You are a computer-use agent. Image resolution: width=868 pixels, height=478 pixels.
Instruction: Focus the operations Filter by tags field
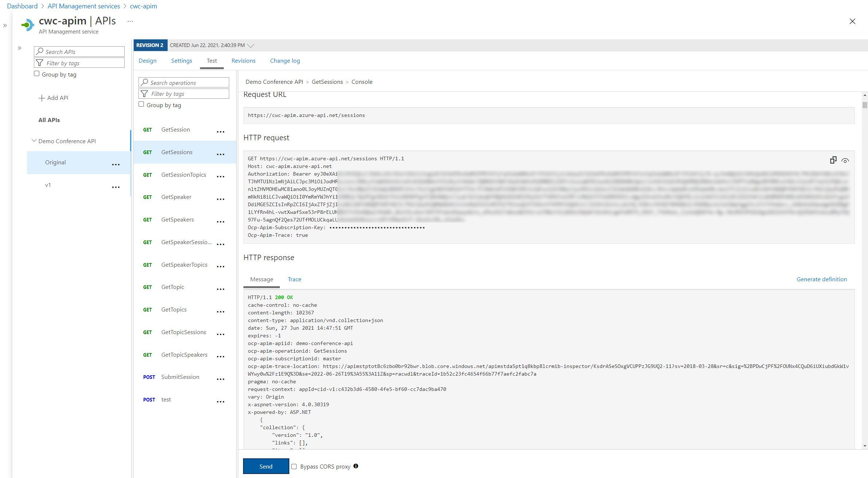pyautogui.click(x=184, y=94)
